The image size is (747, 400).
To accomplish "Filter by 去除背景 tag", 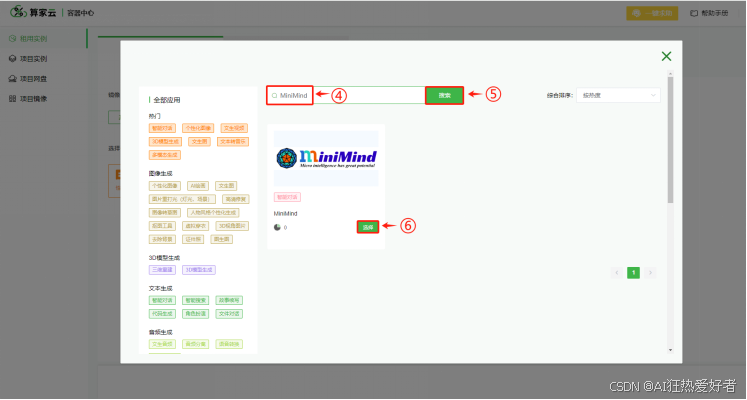I will point(162,239).
